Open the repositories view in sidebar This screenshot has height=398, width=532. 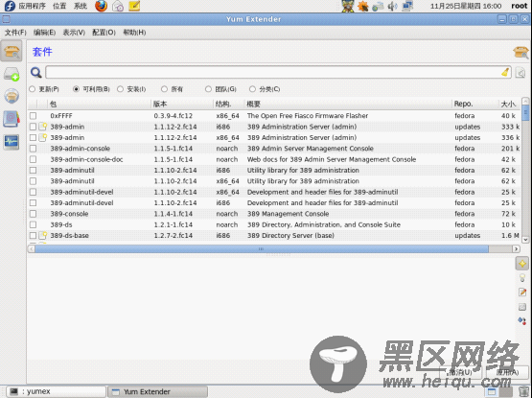(12, 96)
